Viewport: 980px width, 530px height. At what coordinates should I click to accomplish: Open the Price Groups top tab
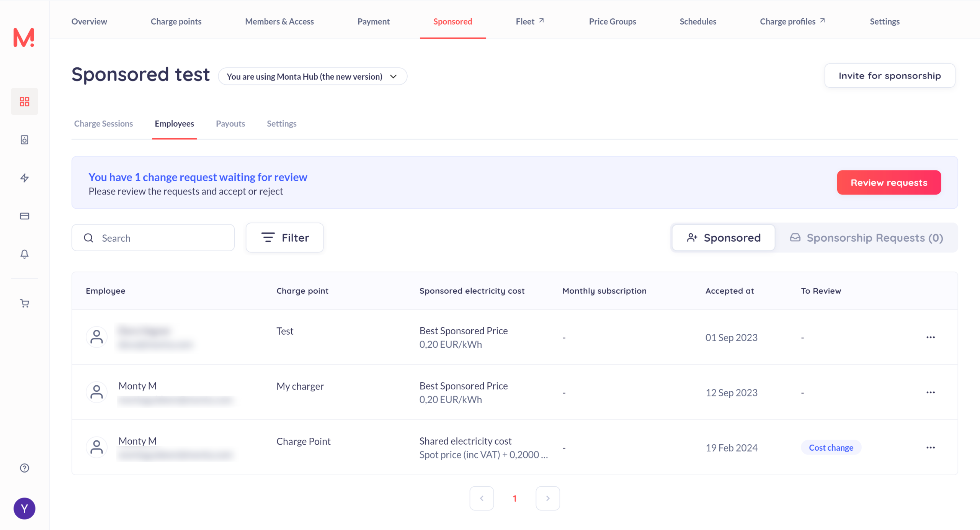click(x=612, y=21)
